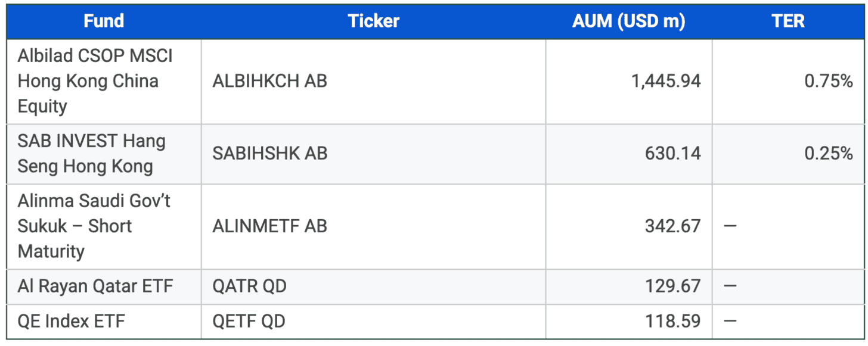This screenshot has height=346, width=868.
Task: Select the SAB INVEST Hang Seng fund name
Action: [x=91, y=154]
